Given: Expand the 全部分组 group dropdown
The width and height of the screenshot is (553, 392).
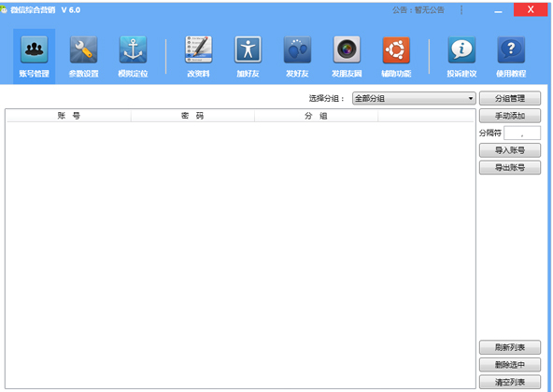Looking at the screenshot, I should pos(414,98).
